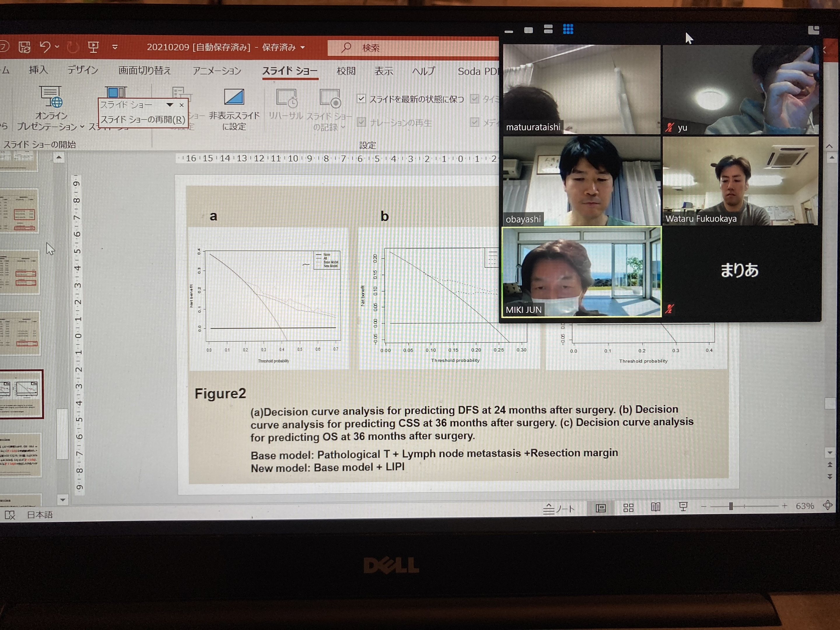Screen dimensions: 840x630
Task: Click the Figure2 heading text
Action: pos(220,394)
